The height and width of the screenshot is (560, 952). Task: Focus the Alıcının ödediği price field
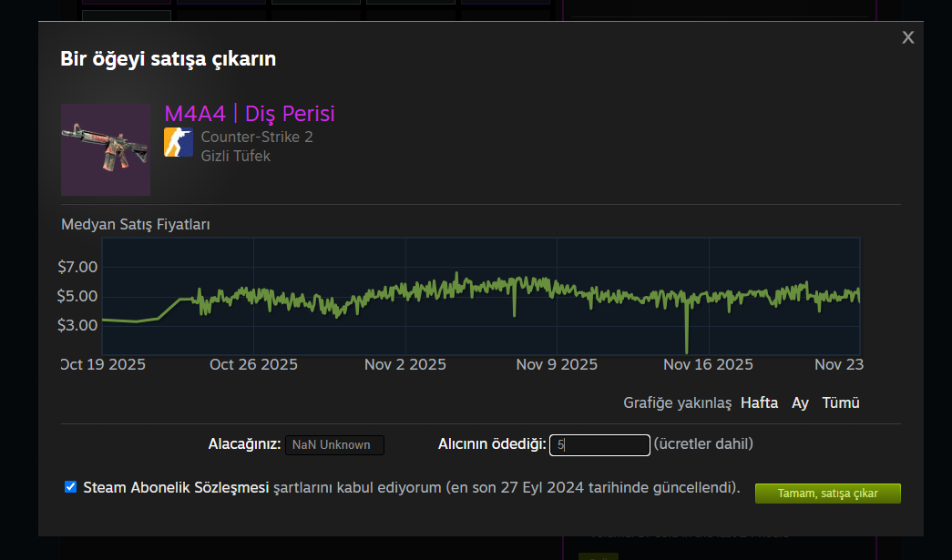tap(599, 444)
